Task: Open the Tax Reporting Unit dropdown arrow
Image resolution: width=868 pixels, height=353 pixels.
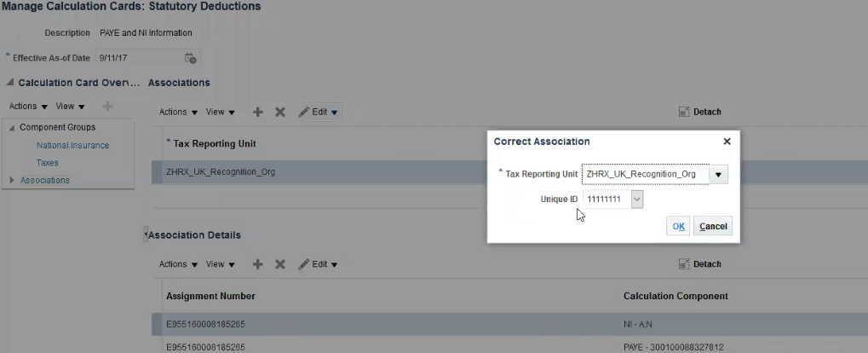Action: 719,174
